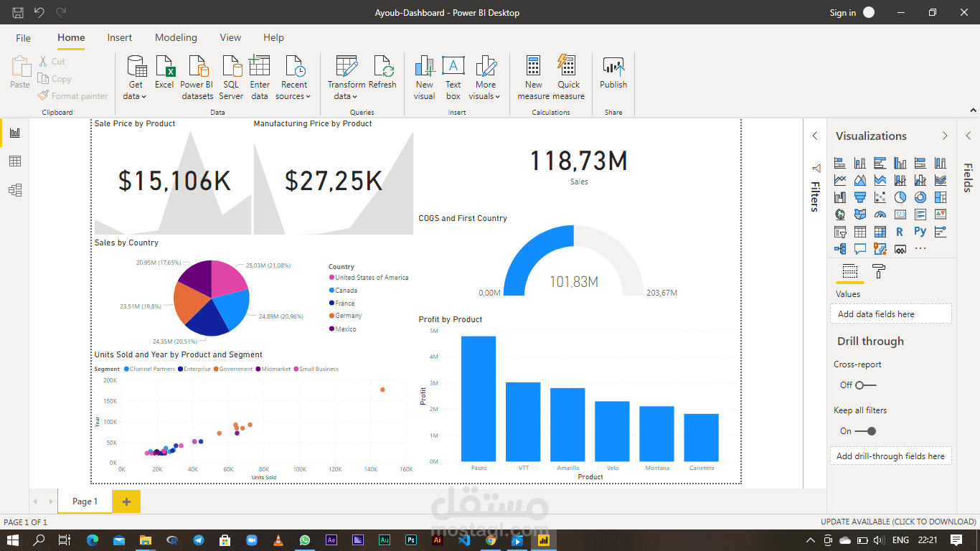This screenshot has width=980, height=551.
Task: Select the stacked bar chart visual
Action: coord(840,163)
